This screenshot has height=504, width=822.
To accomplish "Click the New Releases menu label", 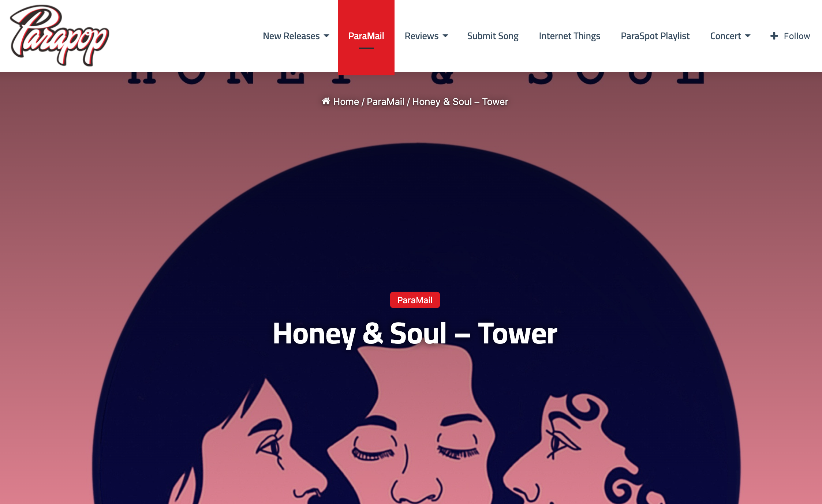I will click(291, 36).
